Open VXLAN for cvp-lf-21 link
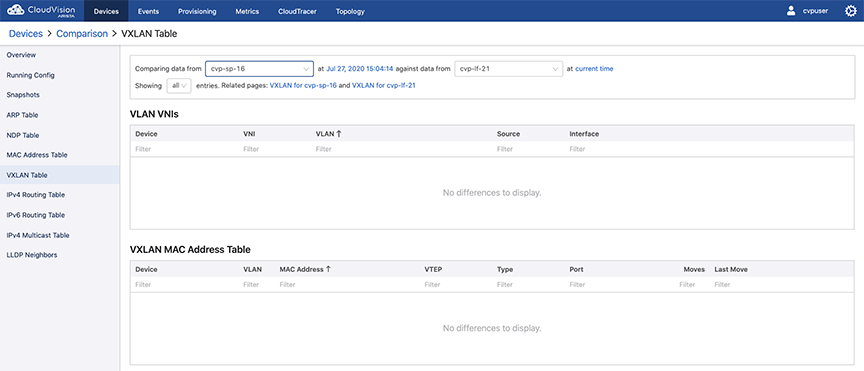This screenshot has height=371, width=864. coord(384,86)
